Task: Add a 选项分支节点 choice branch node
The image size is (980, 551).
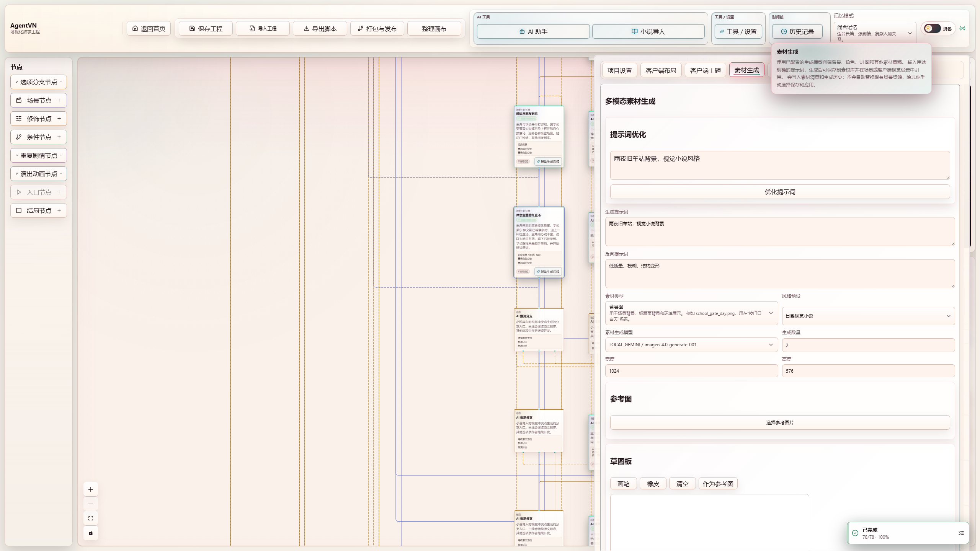Action: 39,82
